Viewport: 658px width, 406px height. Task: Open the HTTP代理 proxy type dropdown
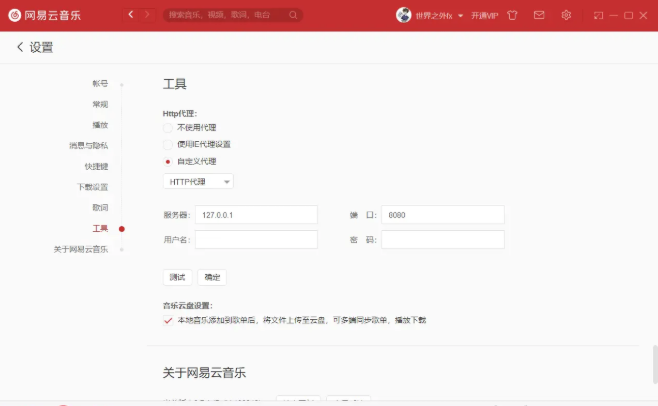(198, 181)
